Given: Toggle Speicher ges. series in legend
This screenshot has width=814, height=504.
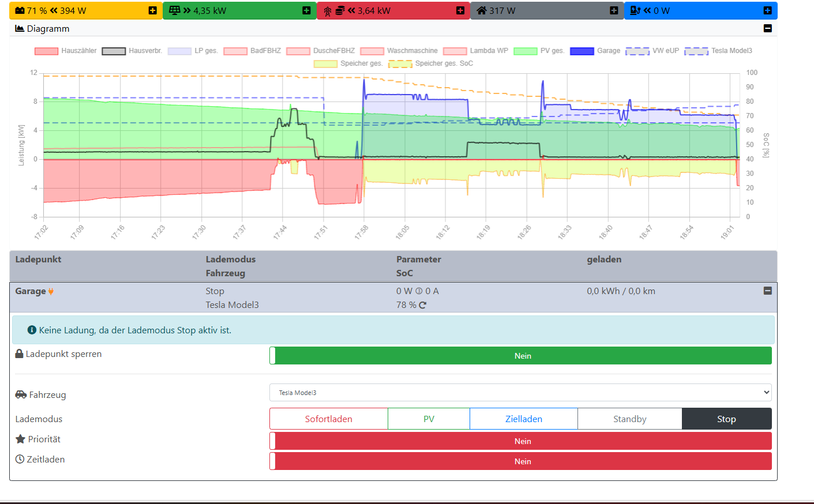Looking at the screenshot, I should [348, 63].
